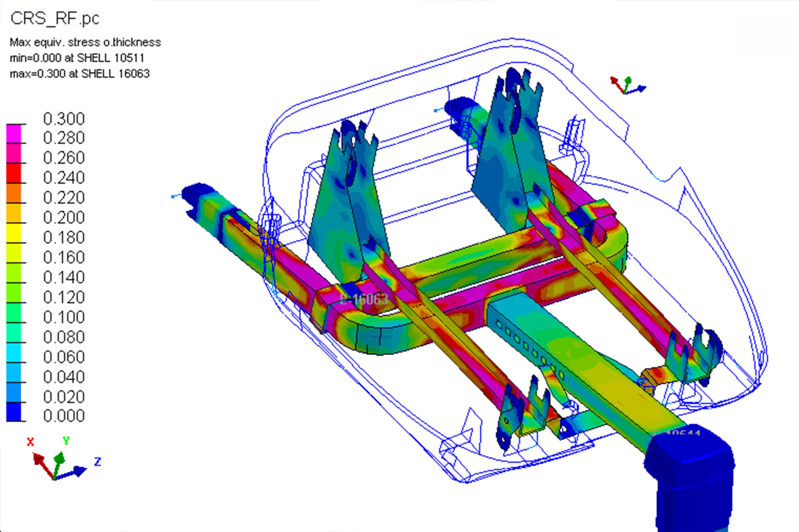Image resolution: width=799 pixels, height=532 pixels.
Task: Select the red 0.240 legend color band
Action: click(x=14, y=173)
